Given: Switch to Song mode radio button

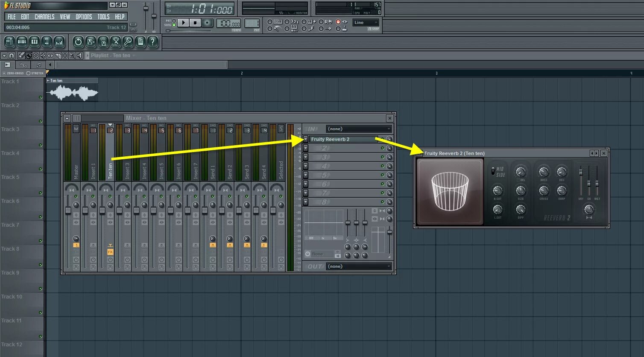Looking at the screenshot, I should click(174, 25).
